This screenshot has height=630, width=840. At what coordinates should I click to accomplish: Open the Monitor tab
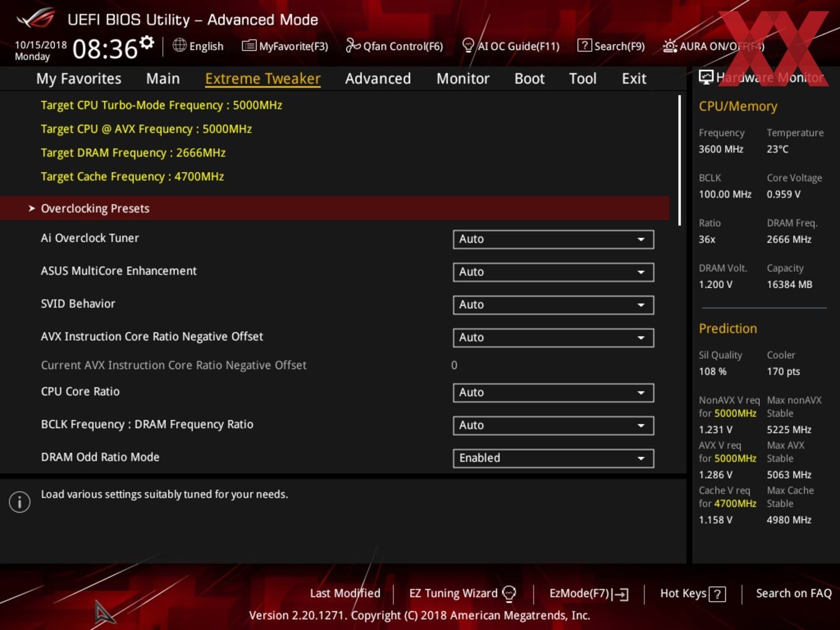pyautogui.click(x=463, y=78)
